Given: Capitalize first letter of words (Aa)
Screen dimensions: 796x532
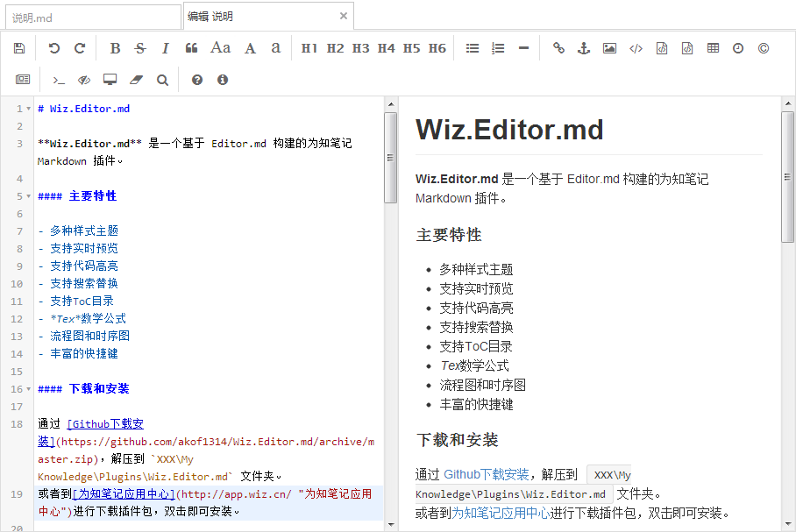Looking at the screenshot, I should tap(220, 47).
